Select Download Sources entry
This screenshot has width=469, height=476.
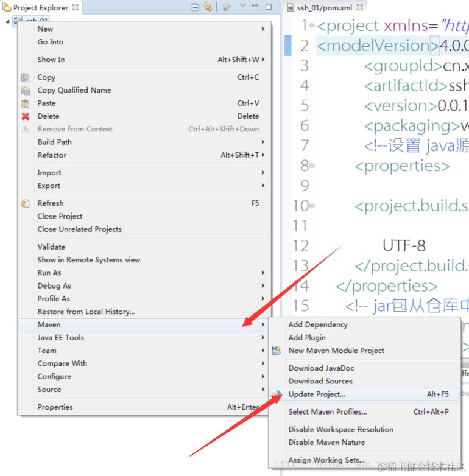coord(364,381)
